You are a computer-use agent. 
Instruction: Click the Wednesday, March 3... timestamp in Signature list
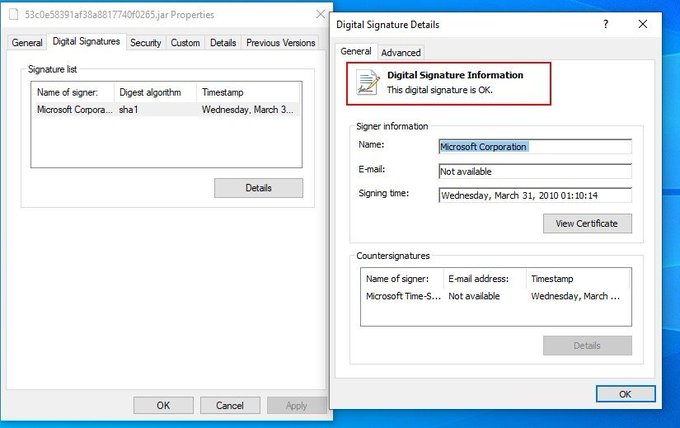tap(248, 109)
